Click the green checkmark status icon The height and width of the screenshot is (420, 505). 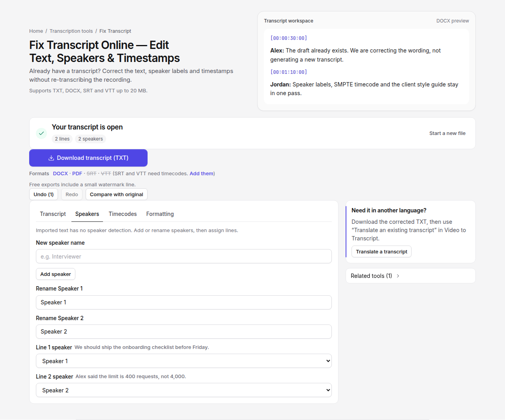tap(41, 133)
